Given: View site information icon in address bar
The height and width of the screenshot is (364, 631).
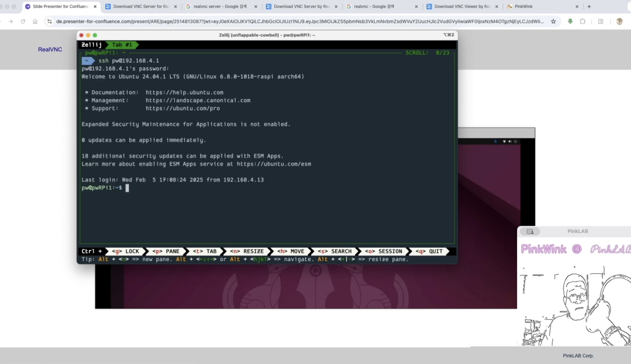Looking at the screenshot, I should [x=50, y=21].
